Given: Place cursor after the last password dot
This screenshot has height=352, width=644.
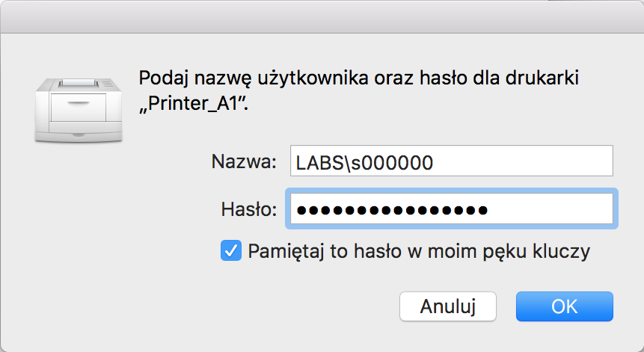Looking at the screenshot, I should tap(490, 211).
